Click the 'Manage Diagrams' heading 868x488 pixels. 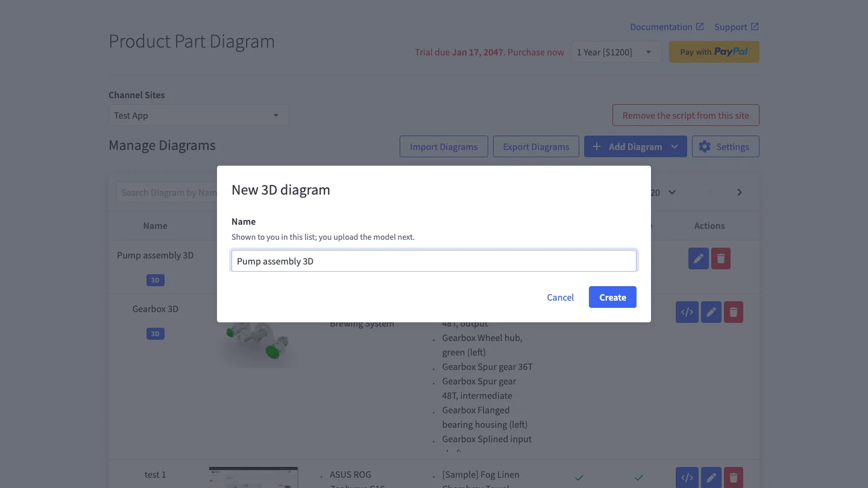coord(162,145)
